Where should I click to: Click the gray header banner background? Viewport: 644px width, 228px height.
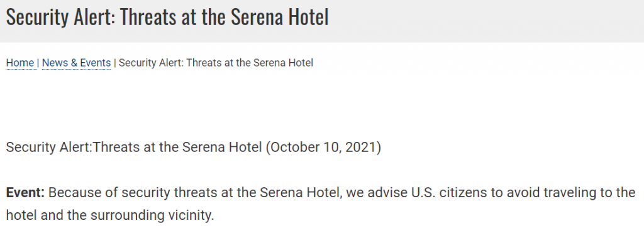click(485, 21)
